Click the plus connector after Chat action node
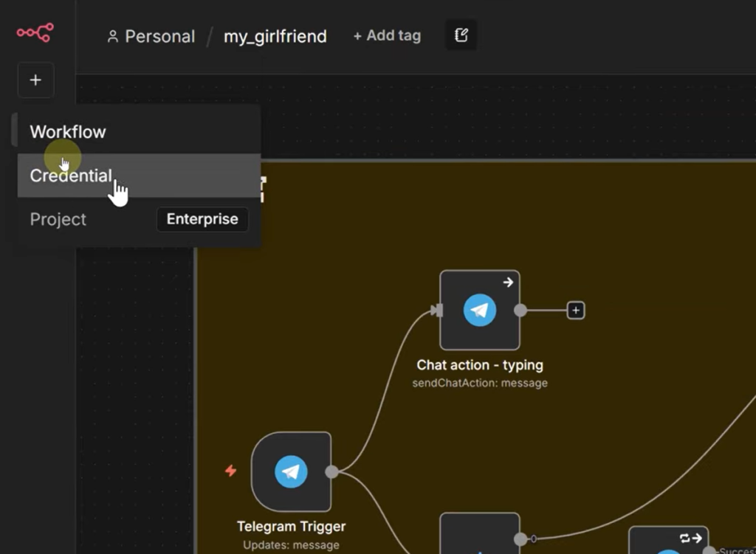This screenshot has height=554, width=756. pyautogui.click(x=576, y=311)
